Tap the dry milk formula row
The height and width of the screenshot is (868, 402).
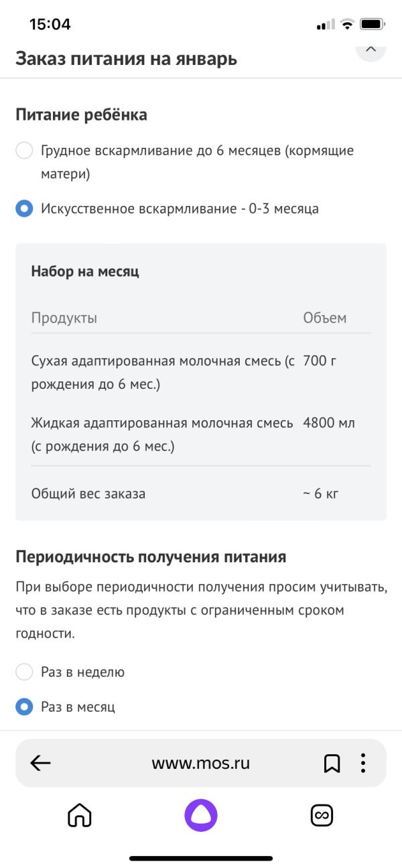(201, 373)
